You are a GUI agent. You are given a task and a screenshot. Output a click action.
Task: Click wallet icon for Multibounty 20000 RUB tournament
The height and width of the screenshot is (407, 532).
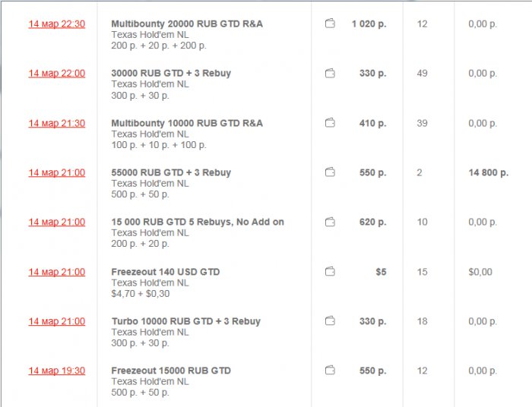tap(330, 24)
